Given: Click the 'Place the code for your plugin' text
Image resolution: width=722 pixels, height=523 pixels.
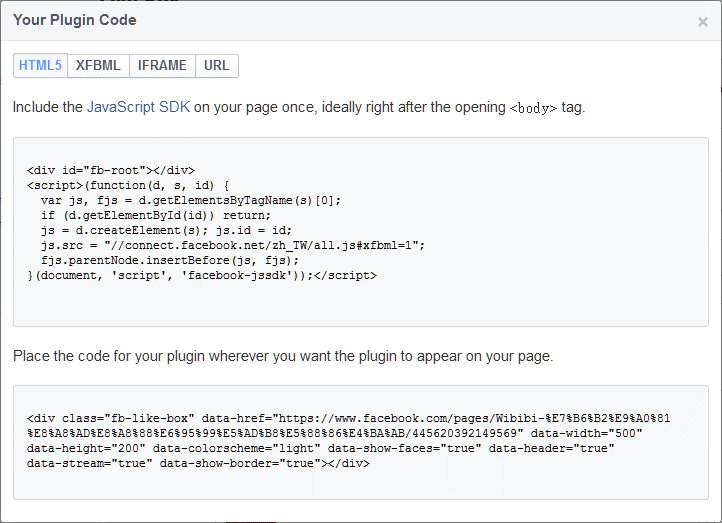Looking at the screenshot, I should click(x=282, y=356).
